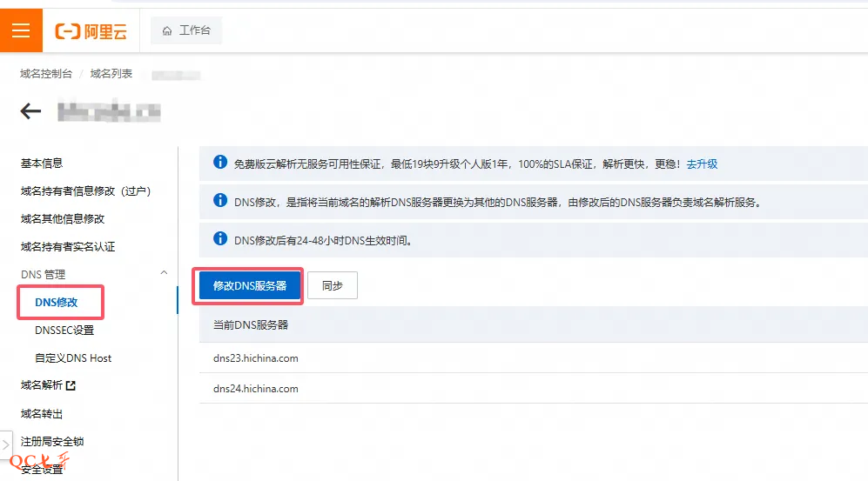The image size is (868, 481).
Task: Click 域名控制台 breadcrumb link
Action: click(46, 74)
